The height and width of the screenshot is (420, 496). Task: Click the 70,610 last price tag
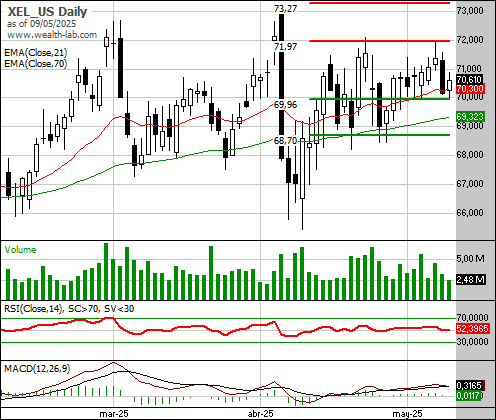(469, 80)
